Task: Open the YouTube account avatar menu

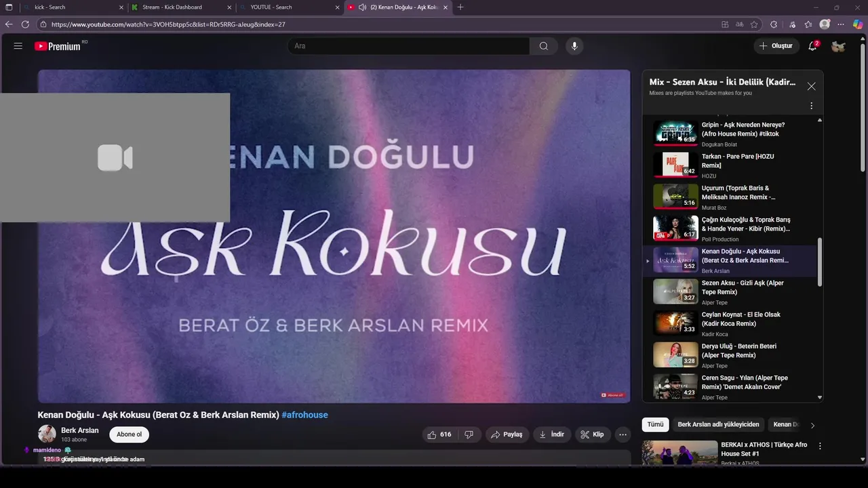Action: pos(838,46)
